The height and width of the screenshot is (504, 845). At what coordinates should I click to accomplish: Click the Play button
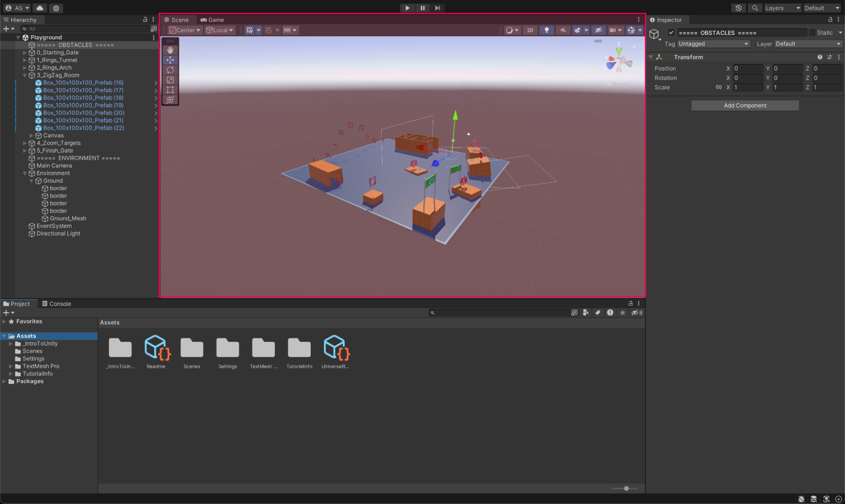pyautogui.click(x=407, y=8)
